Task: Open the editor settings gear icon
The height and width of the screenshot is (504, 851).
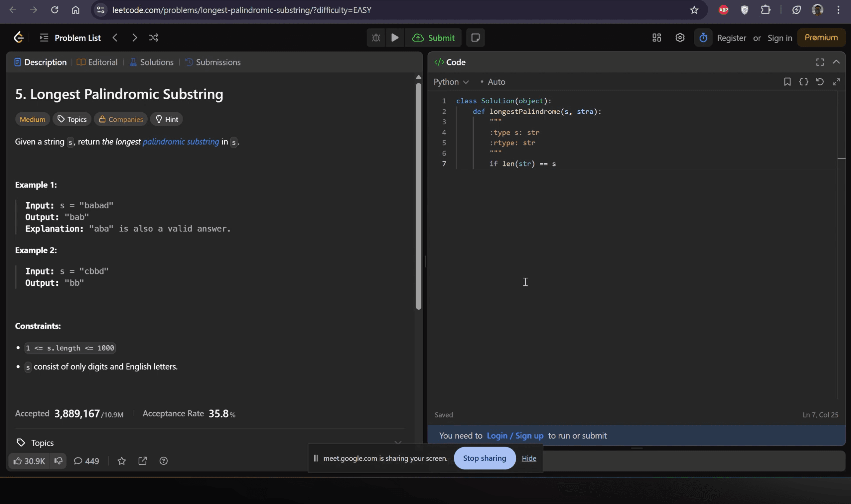Action: [680, 37]
